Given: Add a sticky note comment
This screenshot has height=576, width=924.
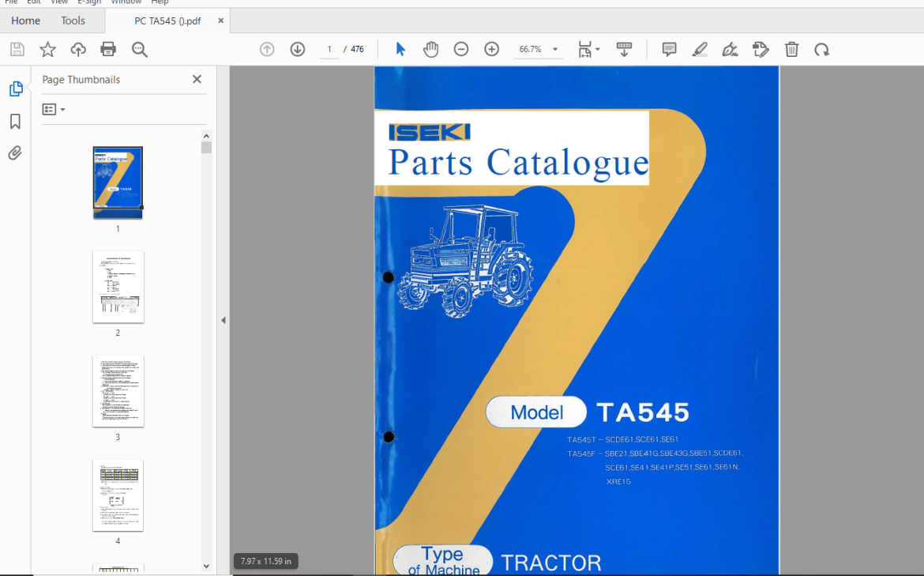Looking at the screenshot, I should 669,50.
